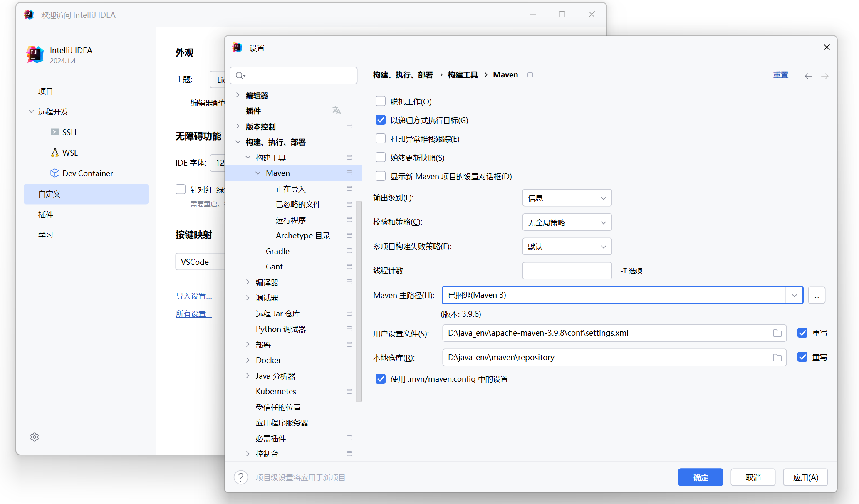859x504 pixels.
Task: Expand 编辑器 tree node
Action: point(238,95)
